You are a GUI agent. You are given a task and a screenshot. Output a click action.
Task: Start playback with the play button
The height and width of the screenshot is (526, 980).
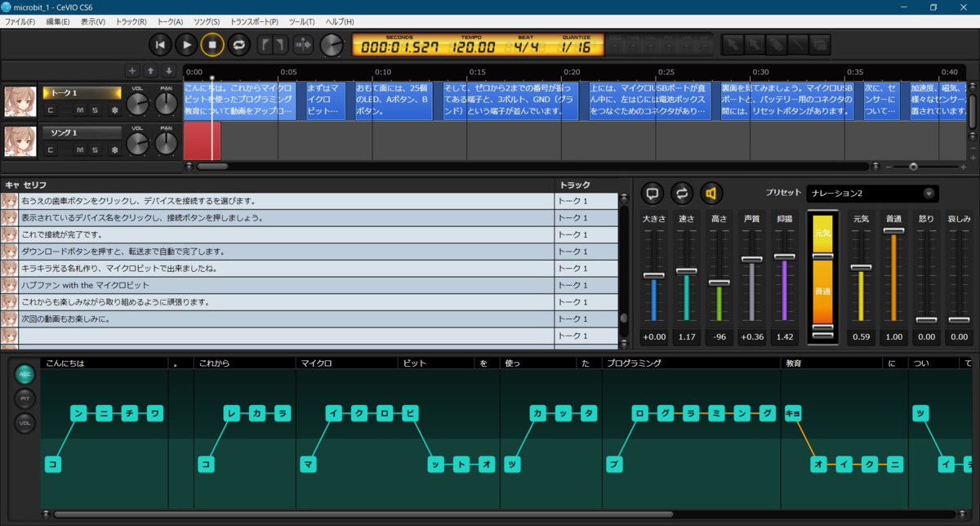(x=186, y=45)
